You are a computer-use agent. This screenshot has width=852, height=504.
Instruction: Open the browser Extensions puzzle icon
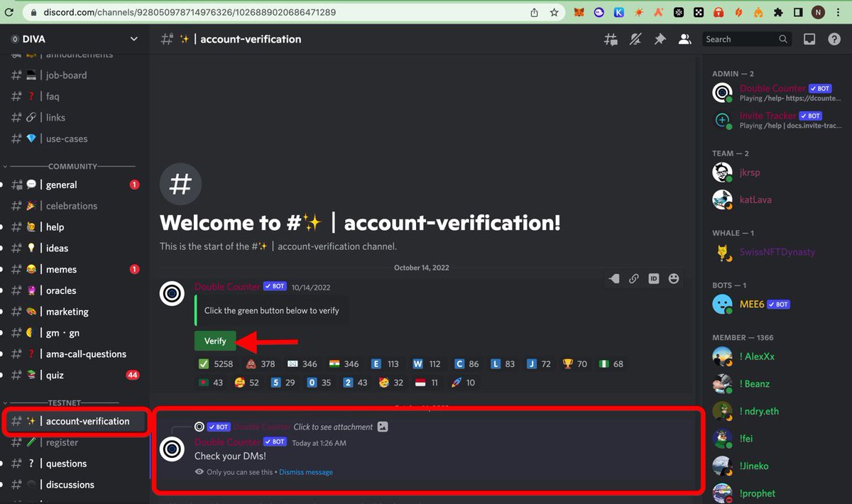778,12
